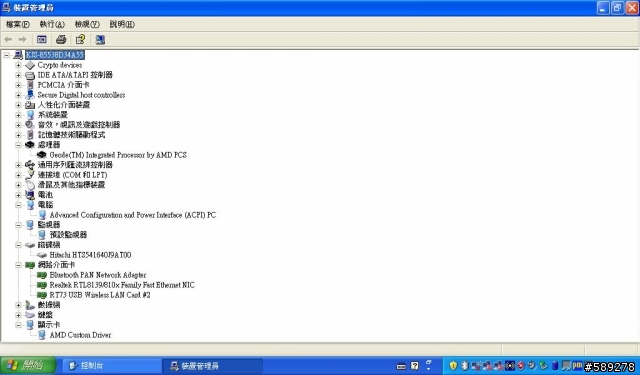Open the Properties help toolbar icon
The image size is (640, 375).
pyautogui.click(x=80, y=40)
